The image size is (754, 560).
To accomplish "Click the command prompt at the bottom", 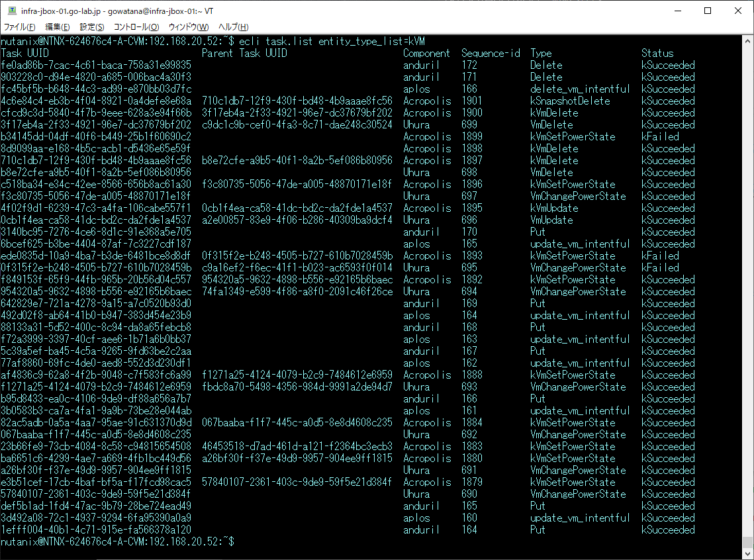I will click(x=118, y=541).
